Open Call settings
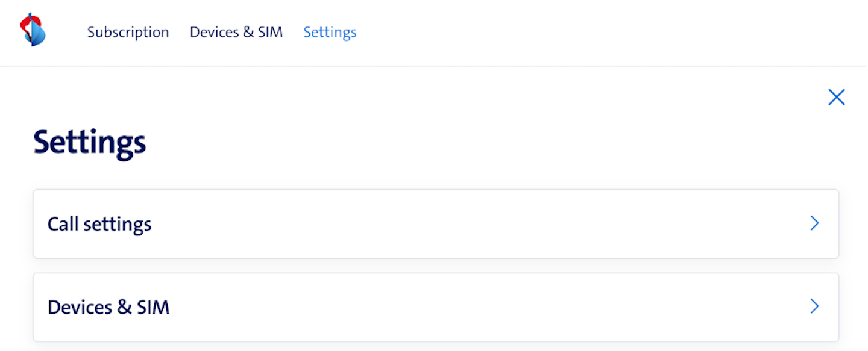The width and height of the screenshot is (868, 351). click(x=435, y=224)
